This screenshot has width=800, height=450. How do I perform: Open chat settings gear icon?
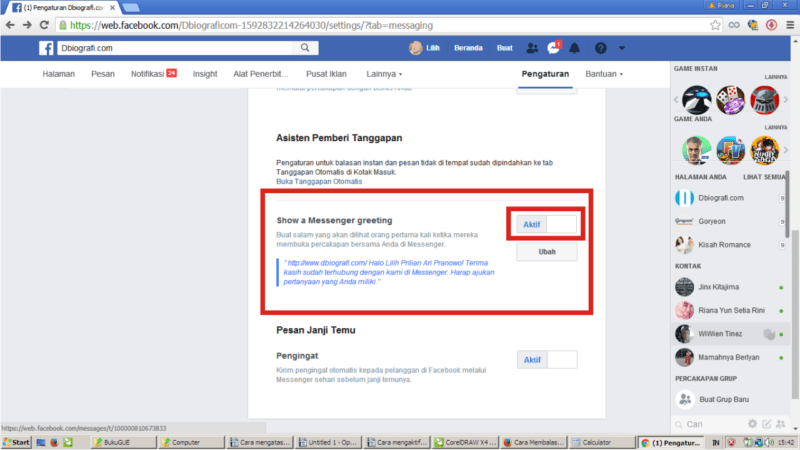click(x=752, y=423)
